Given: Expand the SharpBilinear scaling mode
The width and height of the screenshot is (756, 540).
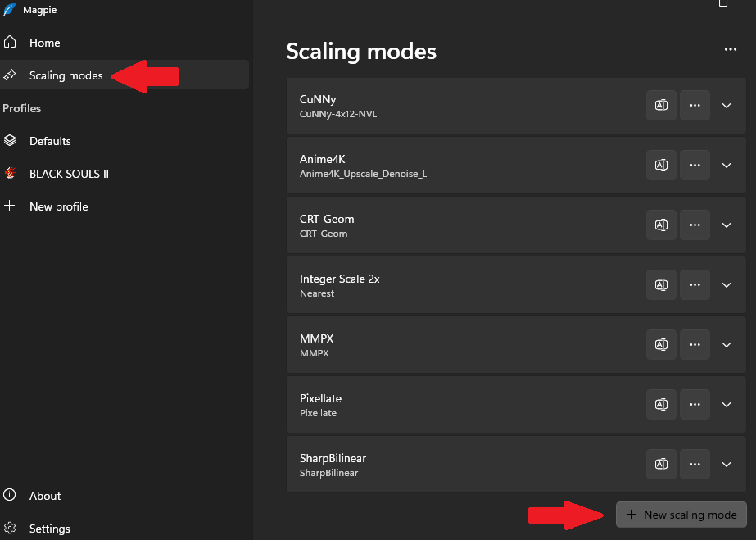Looking at the screenshot, I should [727, 465].
